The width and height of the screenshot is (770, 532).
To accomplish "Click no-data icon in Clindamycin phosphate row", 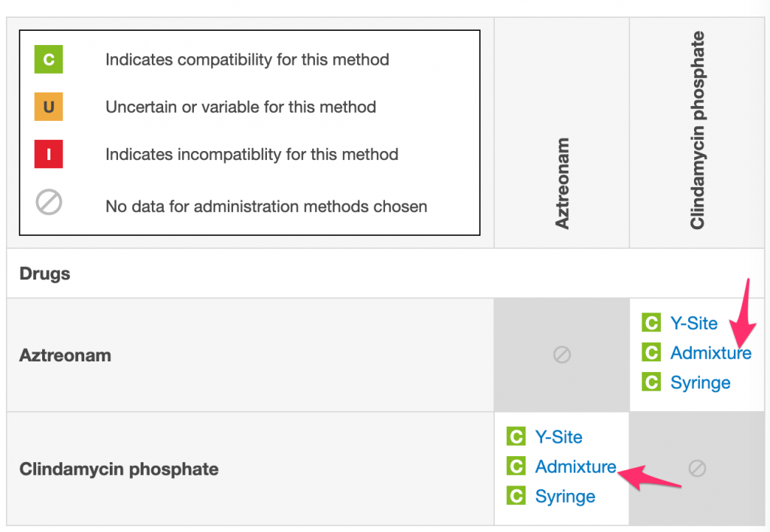I will (x=697, y=469).
